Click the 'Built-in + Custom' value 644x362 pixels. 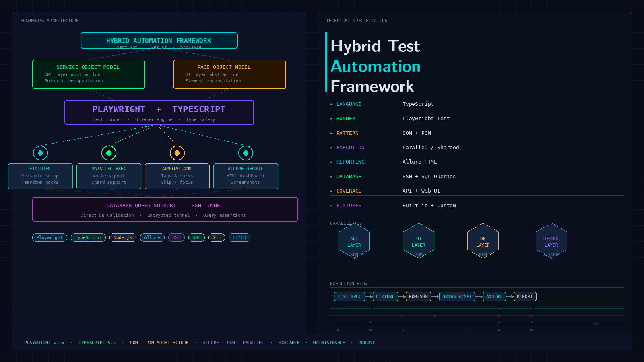tap(429, 206)
